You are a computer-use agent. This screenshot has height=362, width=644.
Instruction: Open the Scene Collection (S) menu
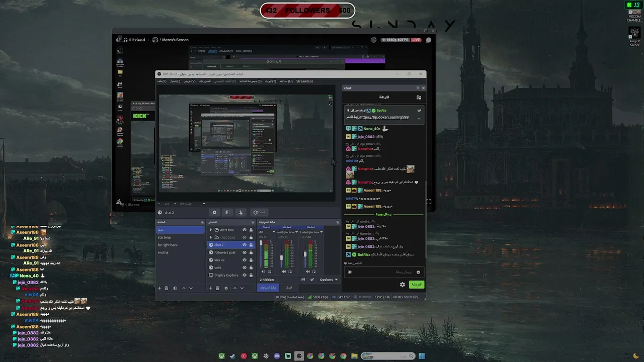[250, 81]
